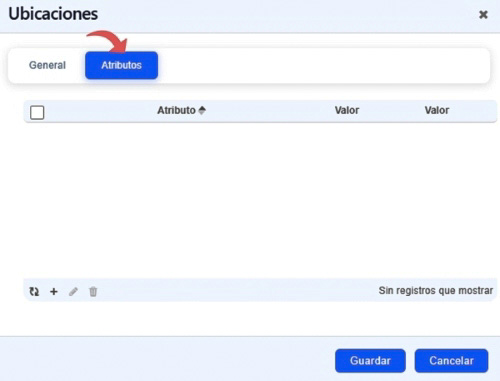Click the Ubicaciones dialog title

click(53, 14)
